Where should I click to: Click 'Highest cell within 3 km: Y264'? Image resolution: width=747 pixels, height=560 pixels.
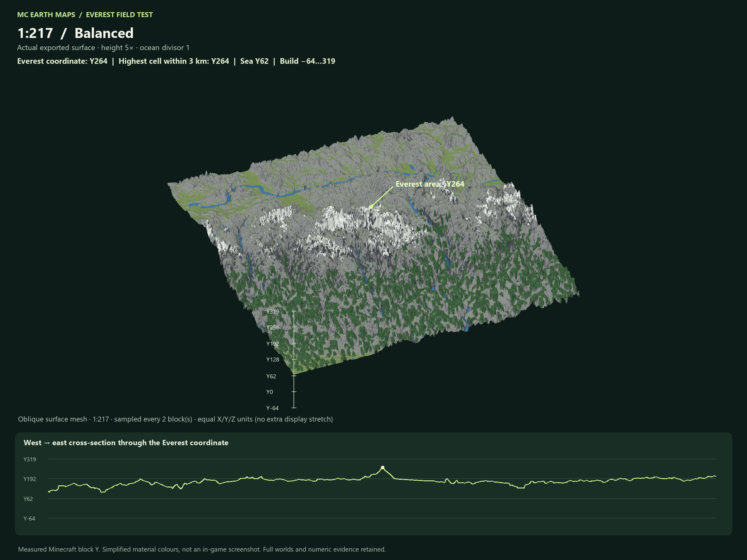174,61
